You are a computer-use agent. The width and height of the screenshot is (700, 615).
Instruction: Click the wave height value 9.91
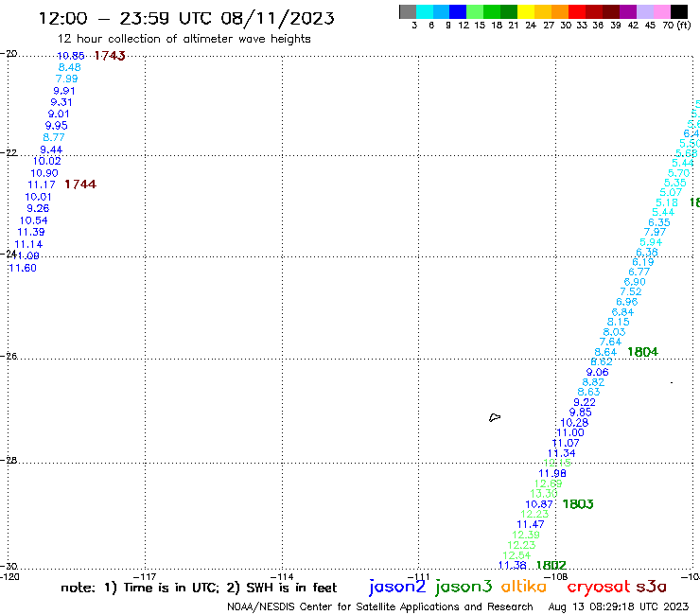tap(64, 91)
